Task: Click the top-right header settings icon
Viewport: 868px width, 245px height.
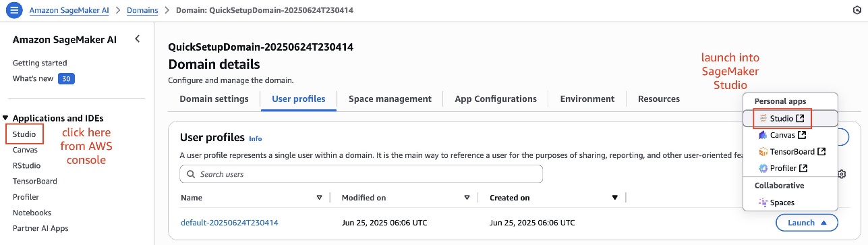Action: pyautogui.click(x=857, y=10)
